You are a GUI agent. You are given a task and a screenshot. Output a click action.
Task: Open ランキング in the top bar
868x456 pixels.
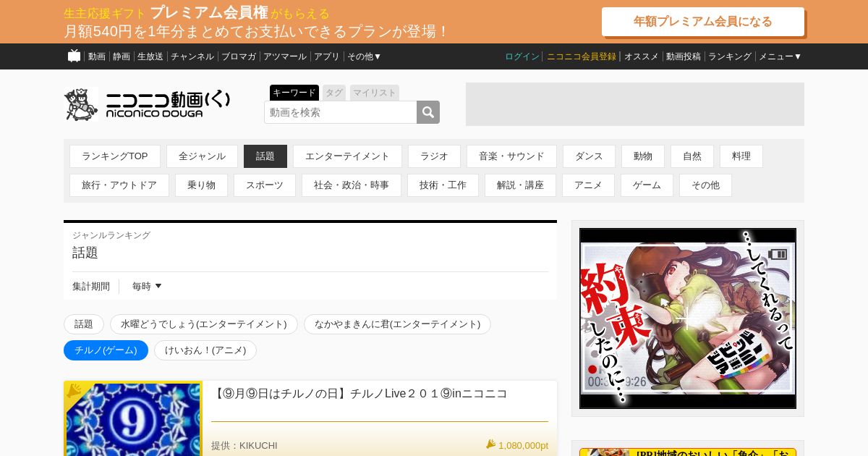pyautogui.click(x=730, y=56)
